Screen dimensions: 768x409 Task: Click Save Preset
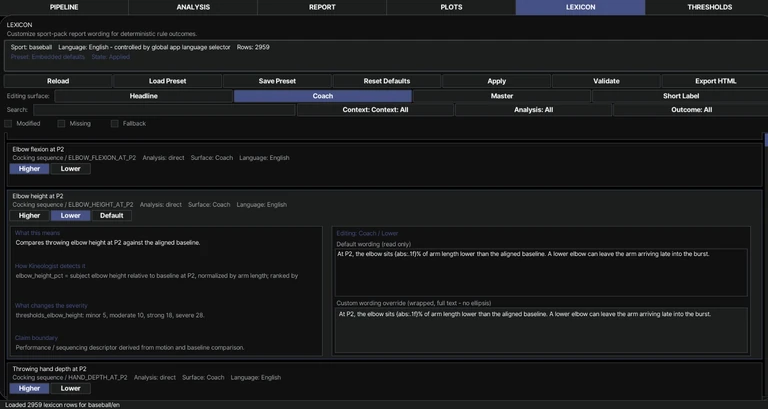(x=277, y=81)
